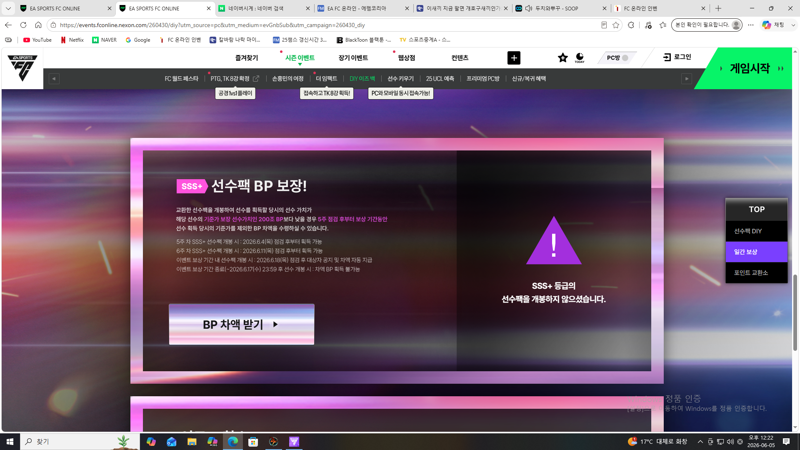Open the 웹상점 menu
This screenshot has height=450, width=800.
click(407, 58)
